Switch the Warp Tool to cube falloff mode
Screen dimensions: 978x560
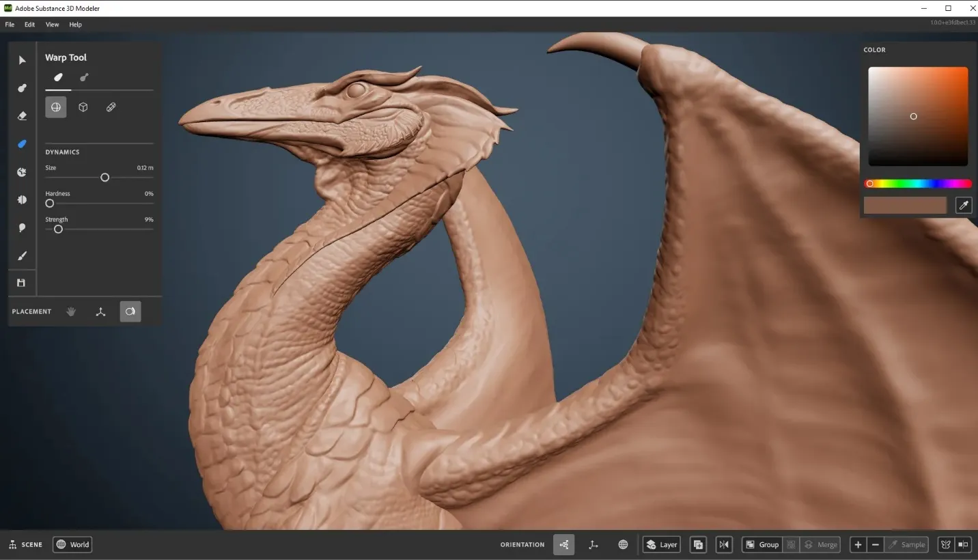click(82, 107)
